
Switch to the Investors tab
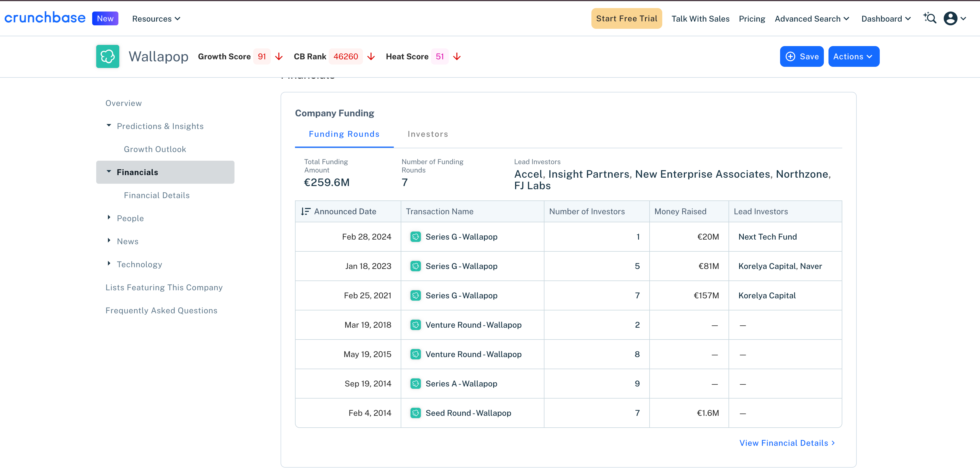[x=427, y=134]
